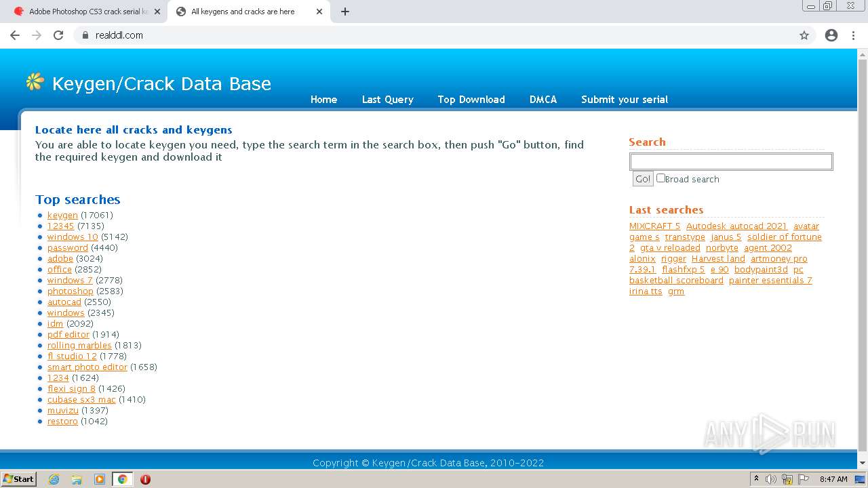Open the rolling marbles search link
The width and height of the screenshot is (868, 488).
coord(79,346)
